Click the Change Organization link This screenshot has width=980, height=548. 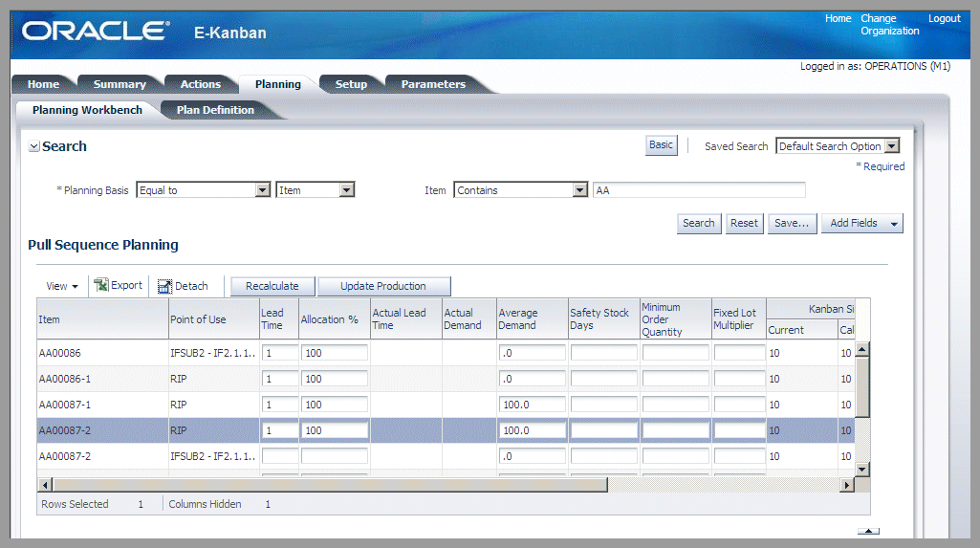[x=889, y=25]
